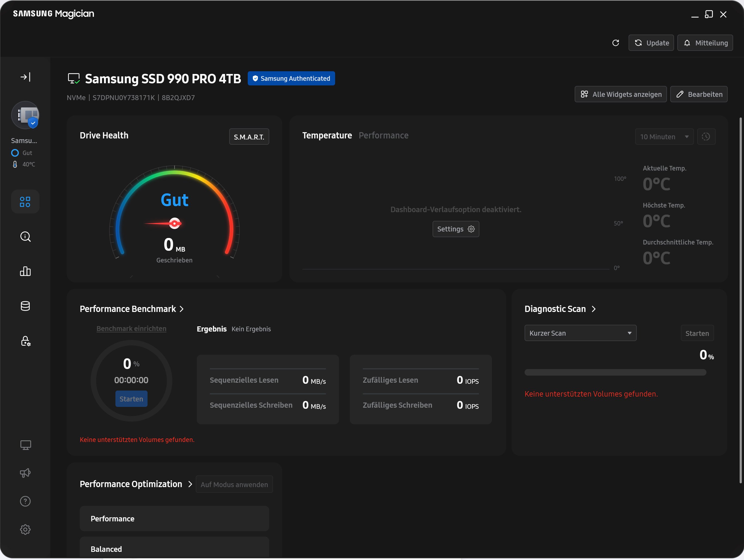Switch to the Temperature tab
Viewport: 744px width, 560px height.
tap(327, 135)
